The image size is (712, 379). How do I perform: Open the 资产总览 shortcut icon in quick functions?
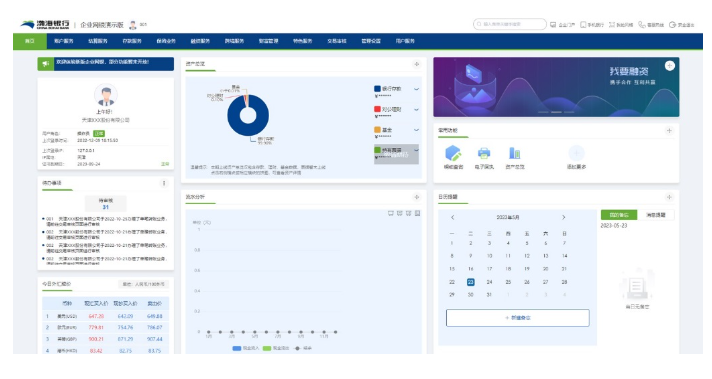click(x=514, y=153)
